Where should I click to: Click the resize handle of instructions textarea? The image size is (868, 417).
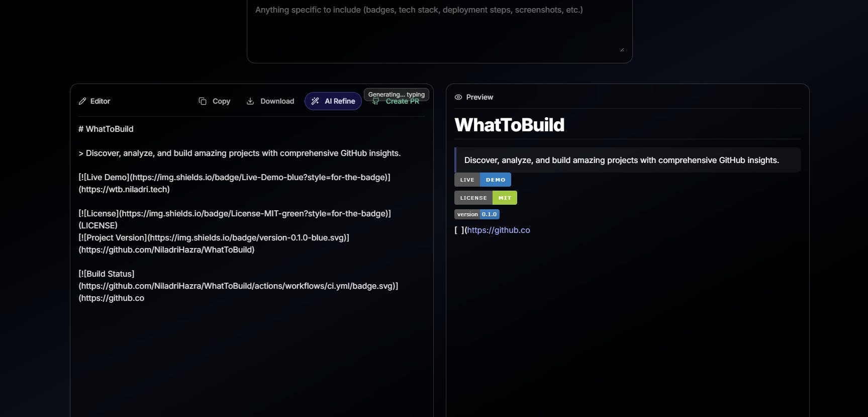[x=622, y=49]
